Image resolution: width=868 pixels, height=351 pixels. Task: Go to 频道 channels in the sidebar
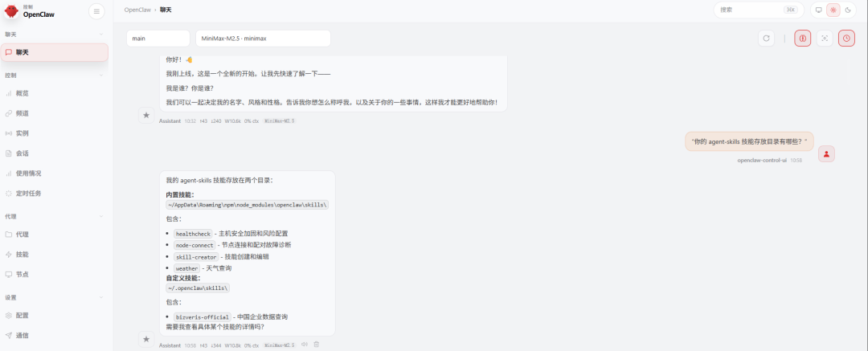[x=55, y=113]
